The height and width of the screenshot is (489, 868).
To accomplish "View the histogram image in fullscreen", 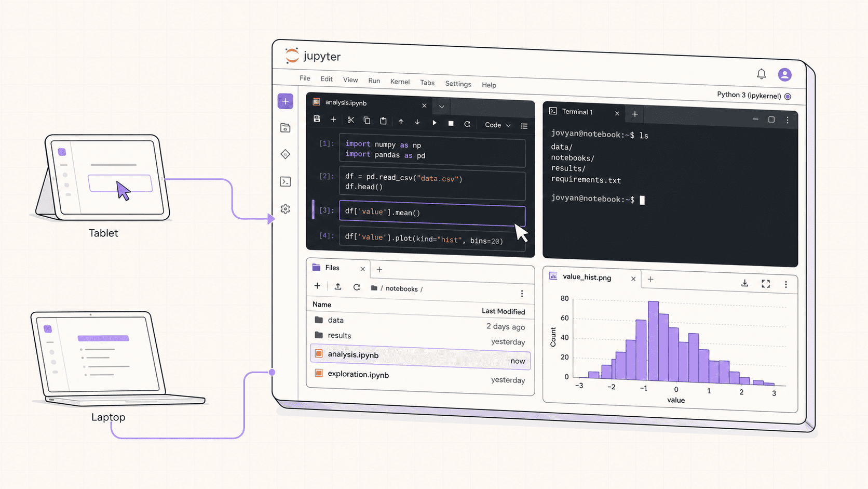I will point(766,284).
